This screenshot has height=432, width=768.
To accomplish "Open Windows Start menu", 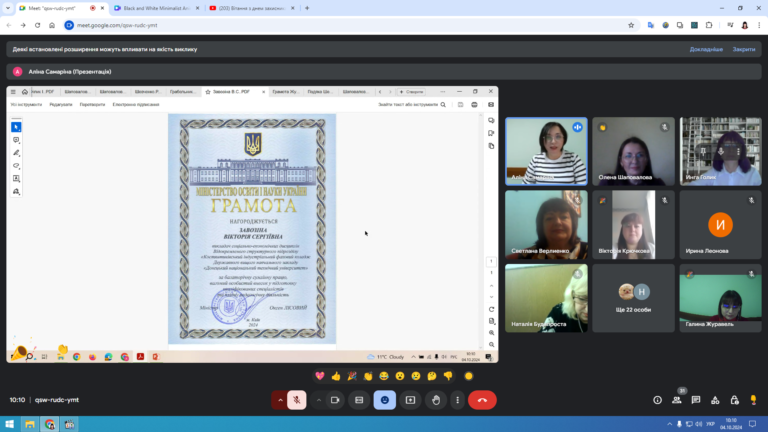I will [x=9, y=424].
